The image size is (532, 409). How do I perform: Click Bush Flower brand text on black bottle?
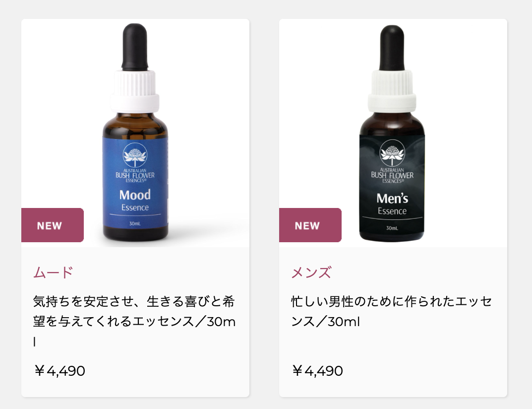[392, 175]
